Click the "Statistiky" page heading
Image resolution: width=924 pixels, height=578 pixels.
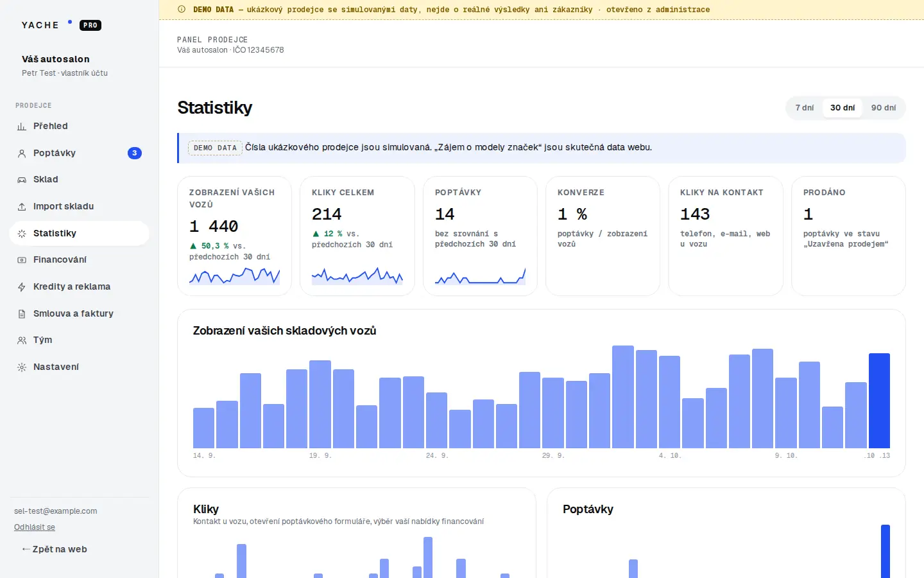click(x=215, y=108)
